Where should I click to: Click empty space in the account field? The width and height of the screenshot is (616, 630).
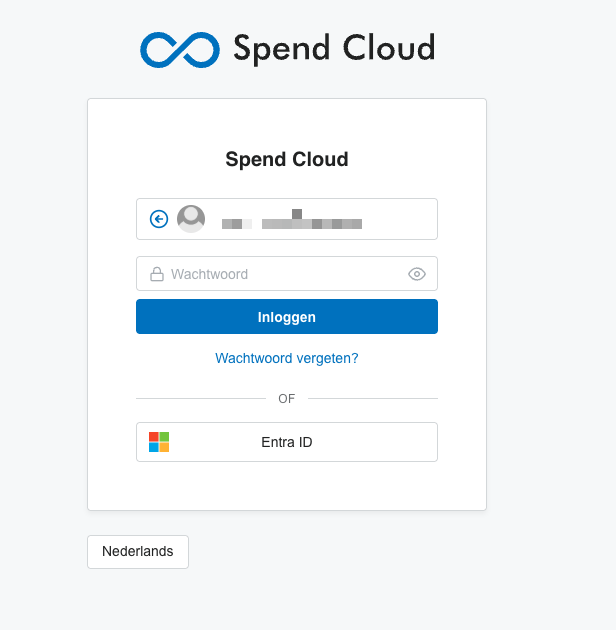point(398,219)
